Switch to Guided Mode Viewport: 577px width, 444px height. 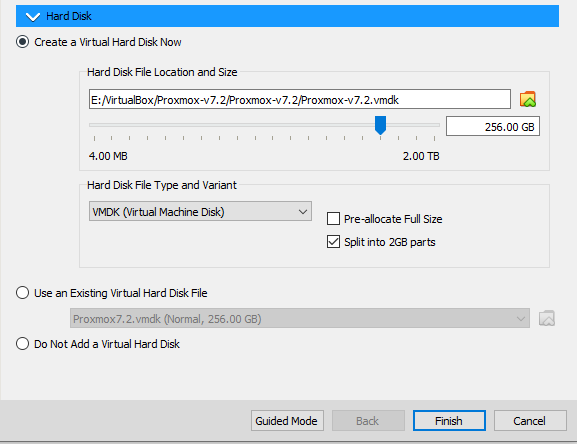click(x=287, y=420)
